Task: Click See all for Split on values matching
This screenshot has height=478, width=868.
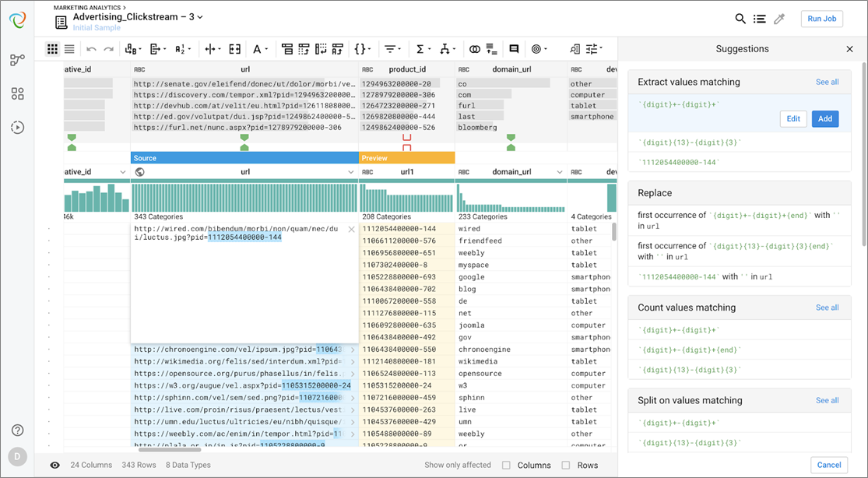Action: (827, 400)
